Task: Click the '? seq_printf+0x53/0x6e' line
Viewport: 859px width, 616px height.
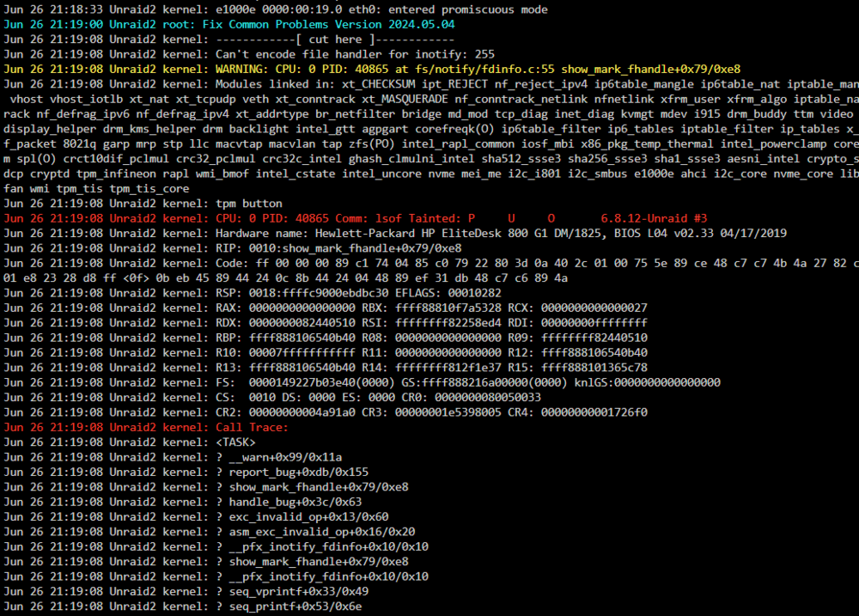Action: pyautogui.click(x=182, y=606)
